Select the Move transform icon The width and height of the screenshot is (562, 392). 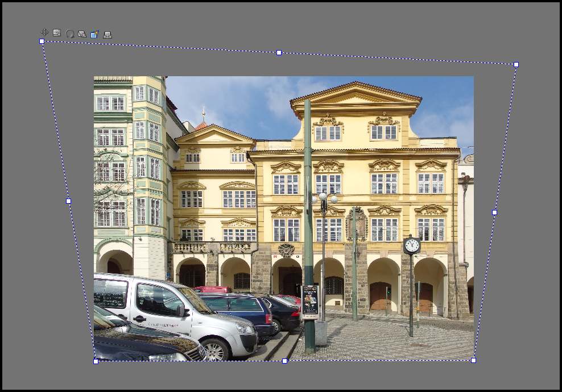pos(44,32)
